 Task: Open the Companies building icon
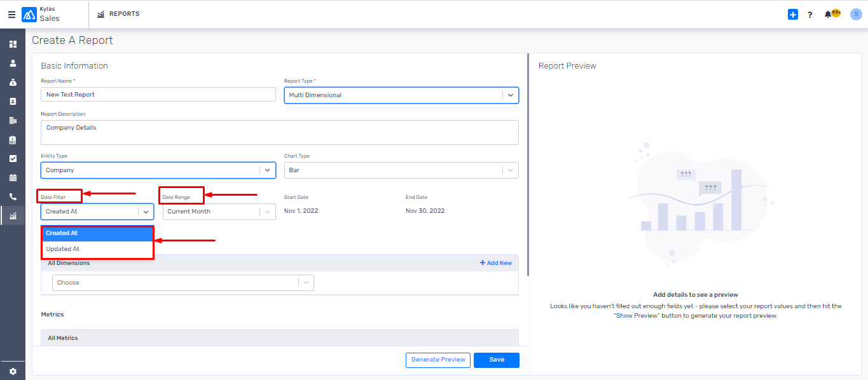click(x=13, y=121)
